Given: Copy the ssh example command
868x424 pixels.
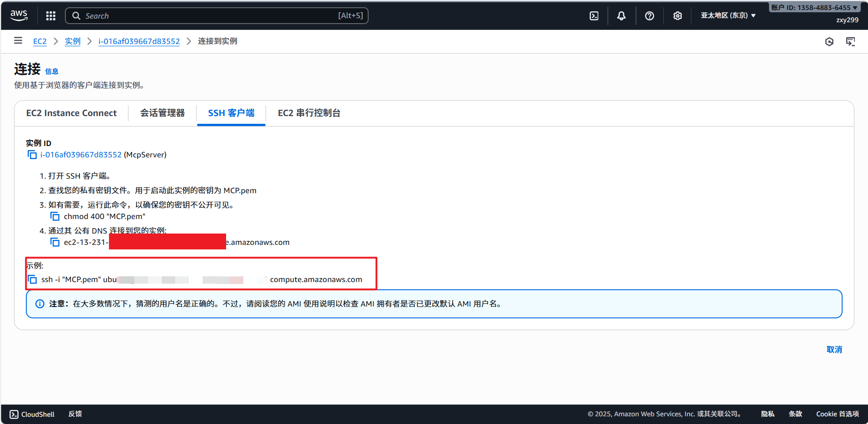Looking at the screenshot, I should point(32,279).
